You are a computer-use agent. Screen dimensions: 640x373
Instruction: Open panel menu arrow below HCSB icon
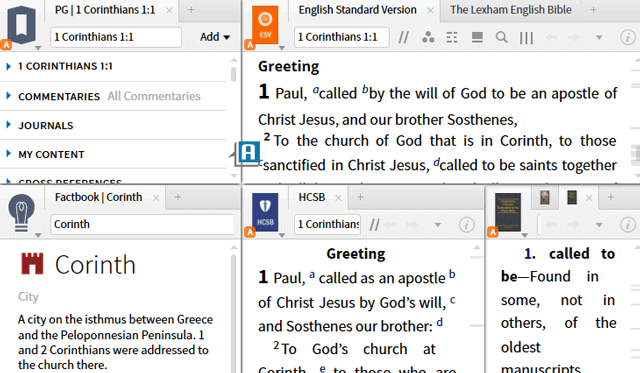pos(282,235)
